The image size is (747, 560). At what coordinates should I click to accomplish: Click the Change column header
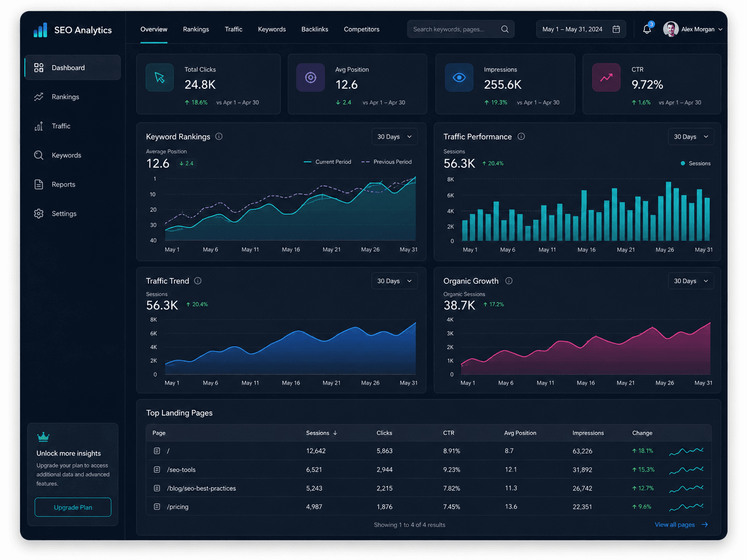pos(642,433)
